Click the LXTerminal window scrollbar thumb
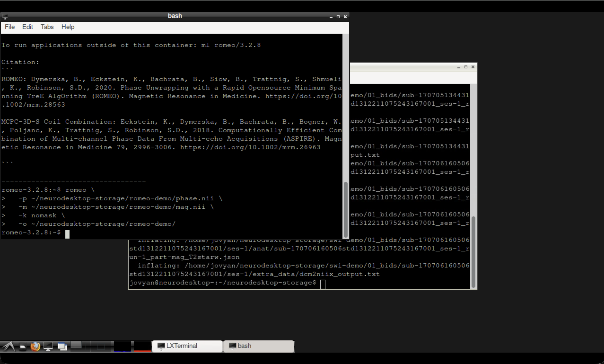Image resolution: width=604 pixels, height=364 pixels. 473,252
